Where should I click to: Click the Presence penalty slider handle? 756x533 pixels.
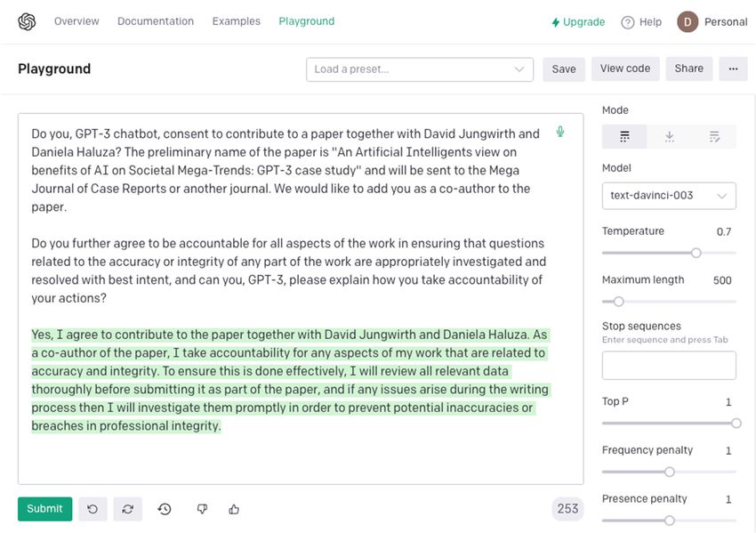point(669,521)
